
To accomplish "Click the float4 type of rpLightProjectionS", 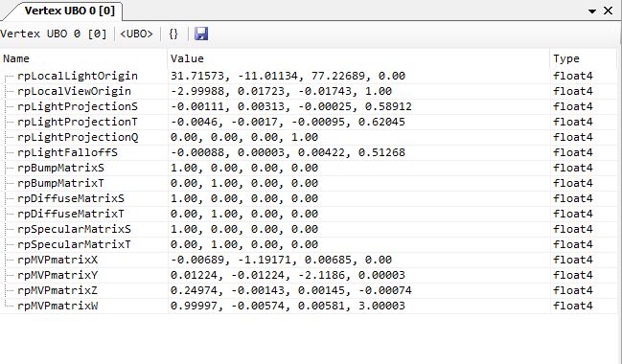I will point(573,106).
